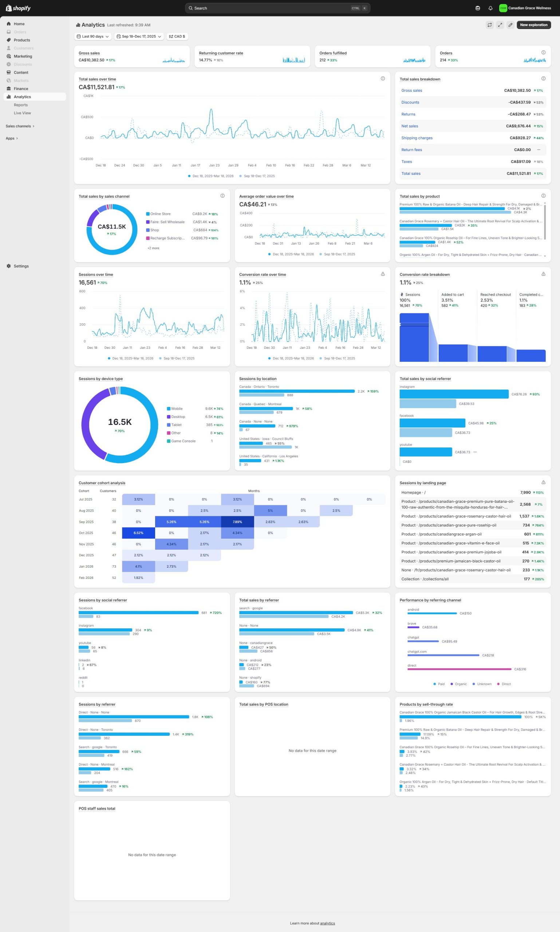Open Reports in the sidebar

click(21, 105)
